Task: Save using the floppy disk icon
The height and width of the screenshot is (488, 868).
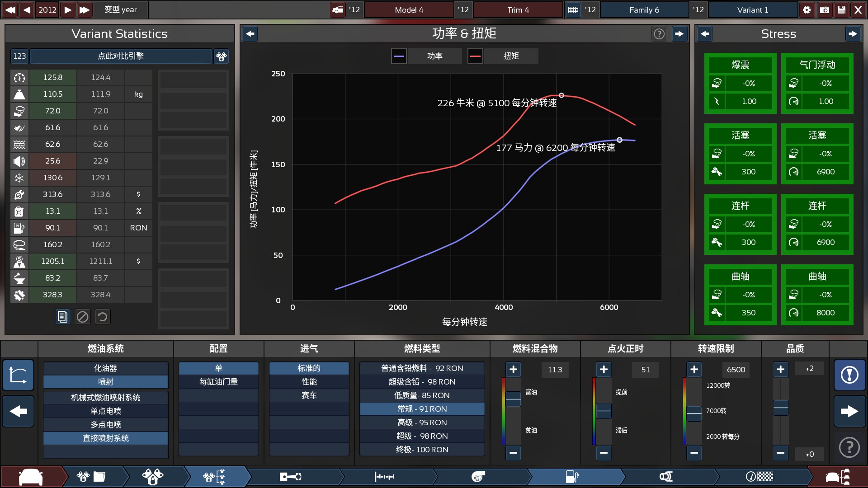Action: [x=841, y=9]
